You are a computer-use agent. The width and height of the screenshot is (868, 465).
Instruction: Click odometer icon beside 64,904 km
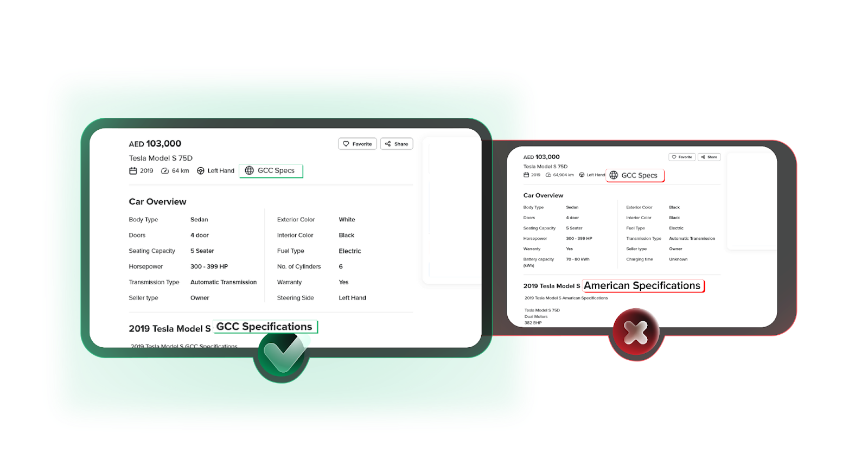(x=548, y=175)
